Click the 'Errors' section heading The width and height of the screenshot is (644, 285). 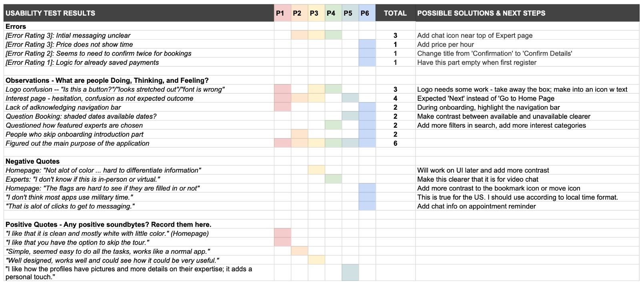16,26
